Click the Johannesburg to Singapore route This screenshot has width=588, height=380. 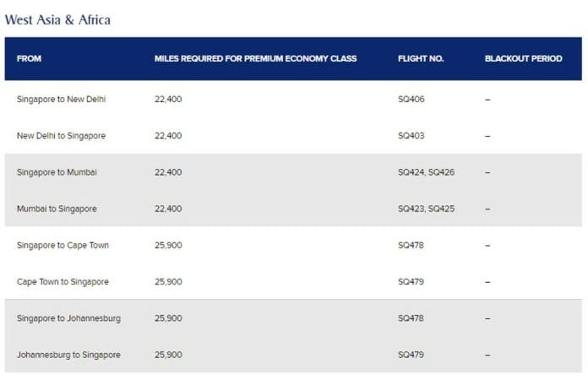[68, 355]
